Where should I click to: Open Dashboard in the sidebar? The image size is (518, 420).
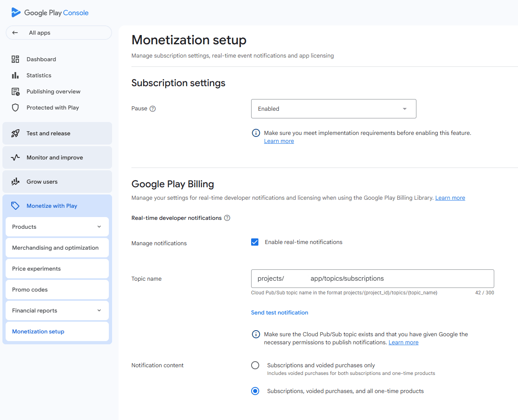[41, 59]
